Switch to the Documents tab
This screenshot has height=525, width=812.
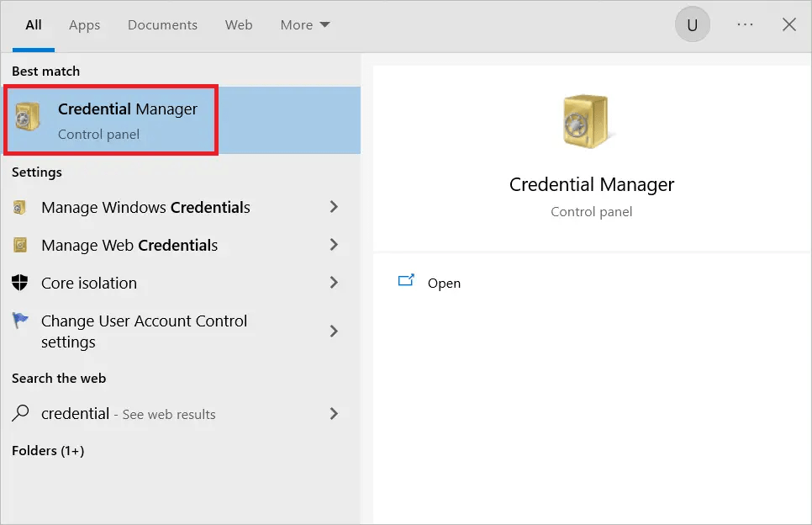162,25
